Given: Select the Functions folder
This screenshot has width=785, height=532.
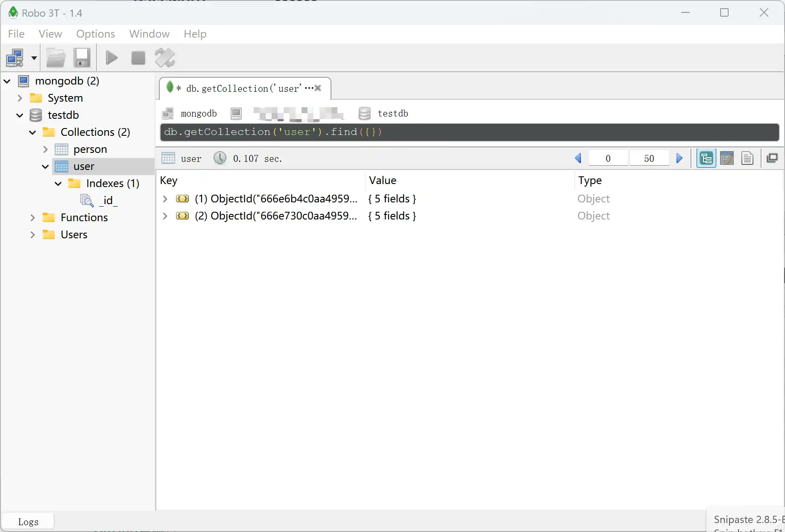Looking at the screenshot, I should pos(84,217).
